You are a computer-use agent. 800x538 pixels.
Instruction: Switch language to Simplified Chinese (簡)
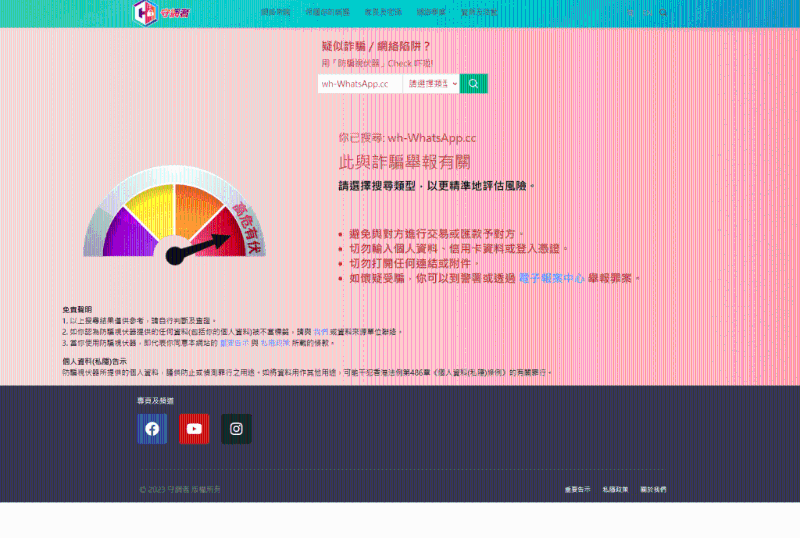(630, 13)
